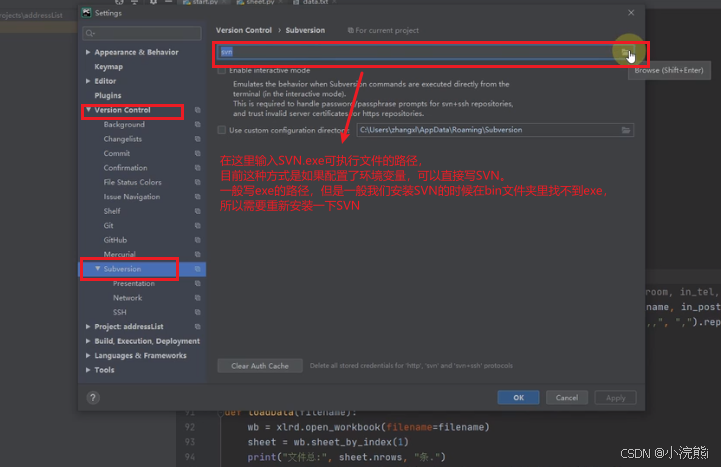This screenshot has height=467, width=721.
Task: Expand Project: addressList section
Action: [x=88, y=326]
